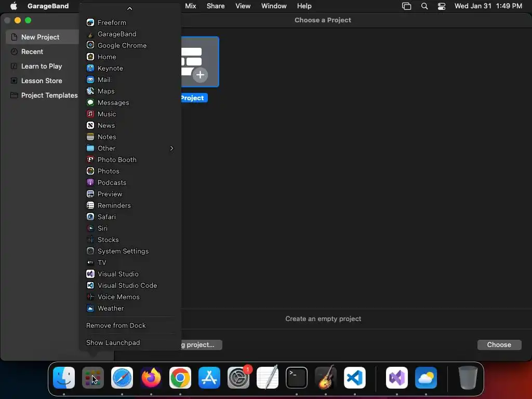Open Siri from the Launchpad list
Image resolution: width=532 pixels, height=399 pixels.
pos(130,229)
